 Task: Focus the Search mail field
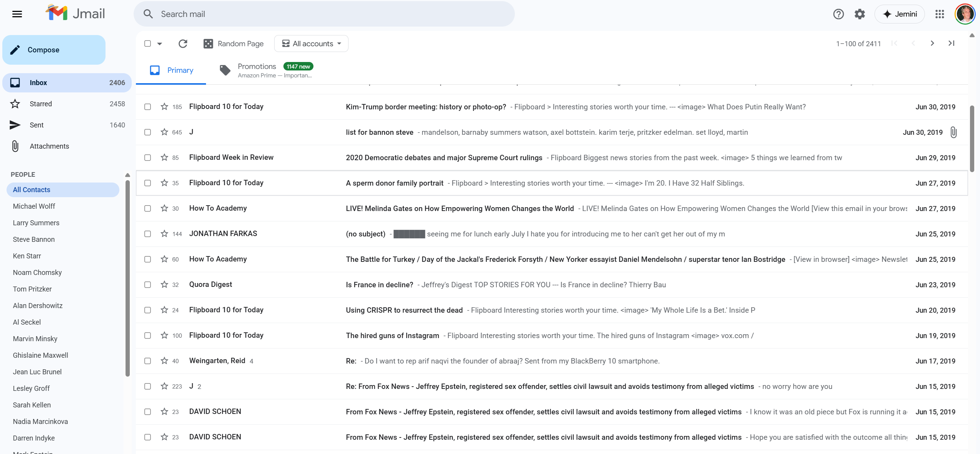(x=324, y=14)
